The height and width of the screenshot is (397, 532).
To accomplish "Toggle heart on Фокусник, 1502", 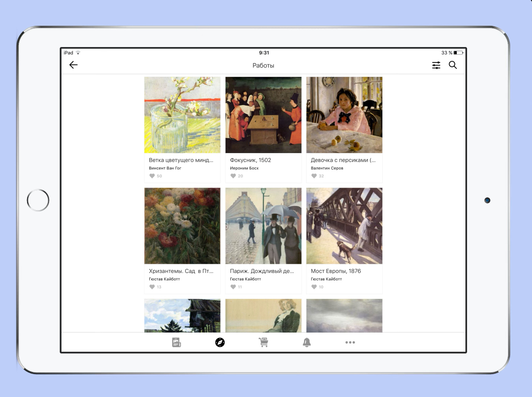I will [x=233, y=176].
